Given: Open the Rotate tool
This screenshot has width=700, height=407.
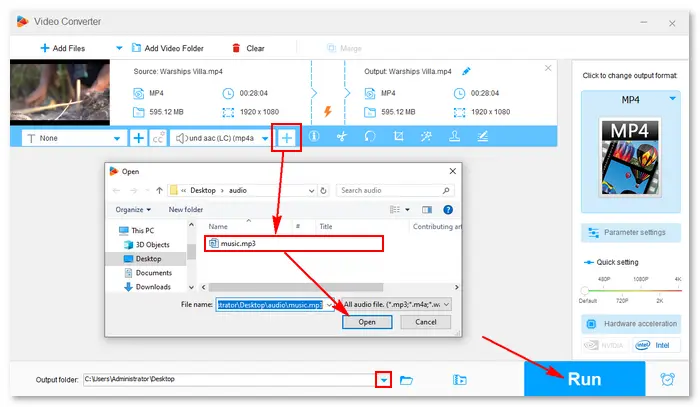Looking at the screenshot, I should click(370, 137).
